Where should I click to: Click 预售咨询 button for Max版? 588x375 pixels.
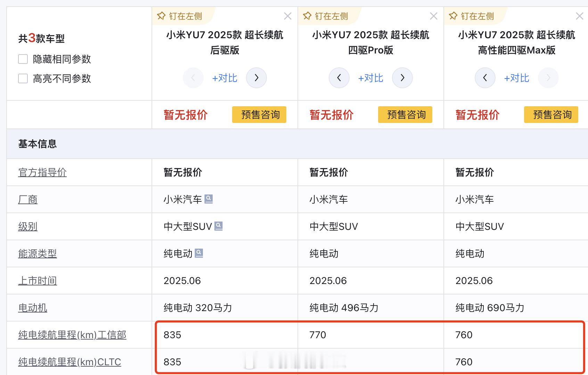point(551,115)
